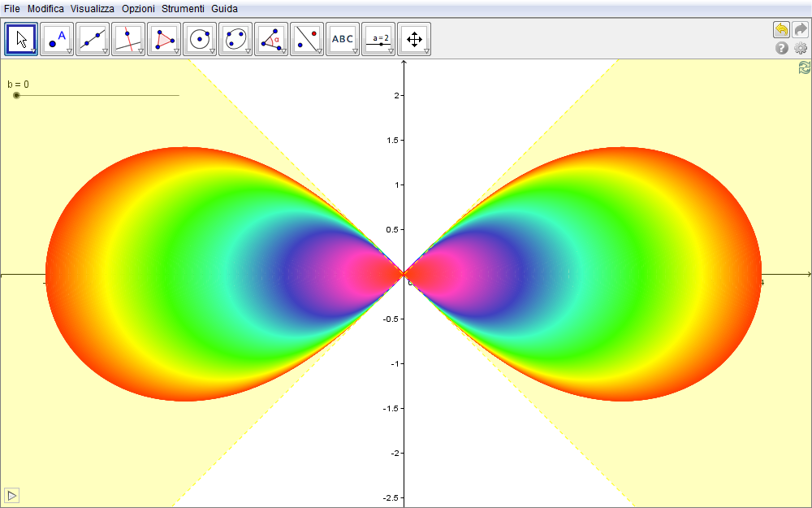Select the Angle measurement tool
Image resolution: width=812 pixels, height=508 pixels.
pyautogui.click(x=271, y=39)
